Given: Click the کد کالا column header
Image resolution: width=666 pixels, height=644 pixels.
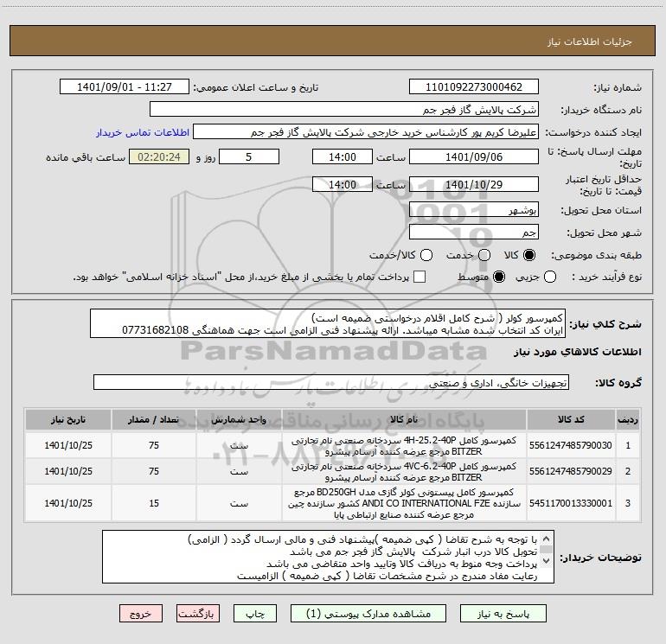Looking at the screenshot, I should click(x=571, y=419).
